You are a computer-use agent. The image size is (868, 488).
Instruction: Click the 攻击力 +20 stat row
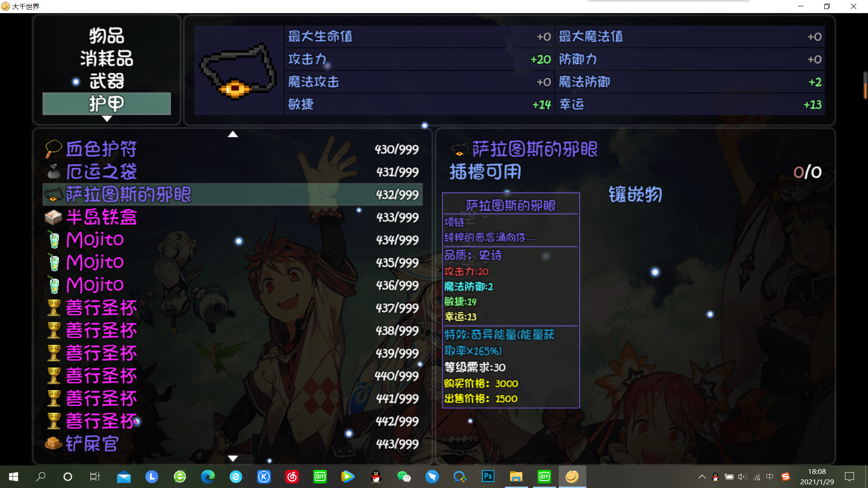click(420, 59)
